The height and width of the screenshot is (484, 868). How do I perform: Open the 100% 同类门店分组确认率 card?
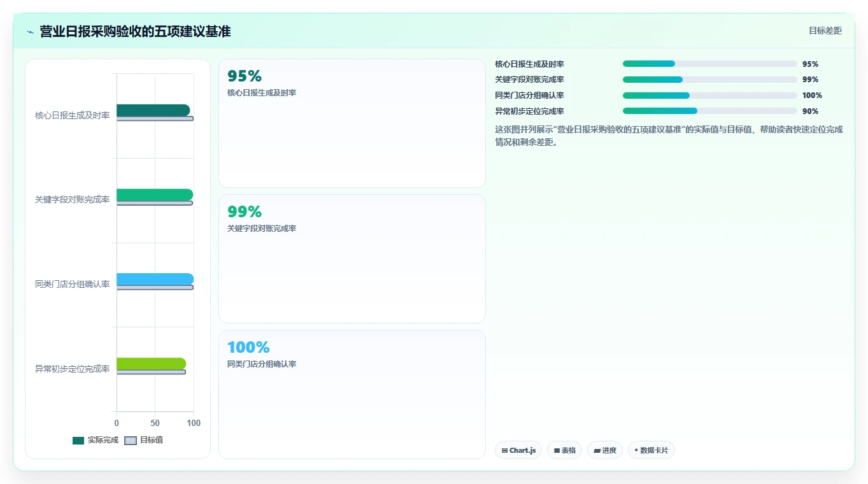click(x=352, y=394)
